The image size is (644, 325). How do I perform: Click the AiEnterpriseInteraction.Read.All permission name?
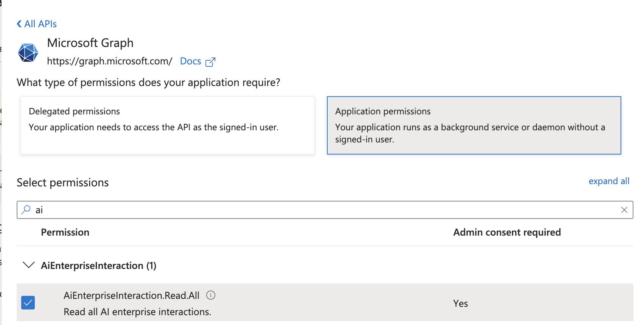point(131,295)
